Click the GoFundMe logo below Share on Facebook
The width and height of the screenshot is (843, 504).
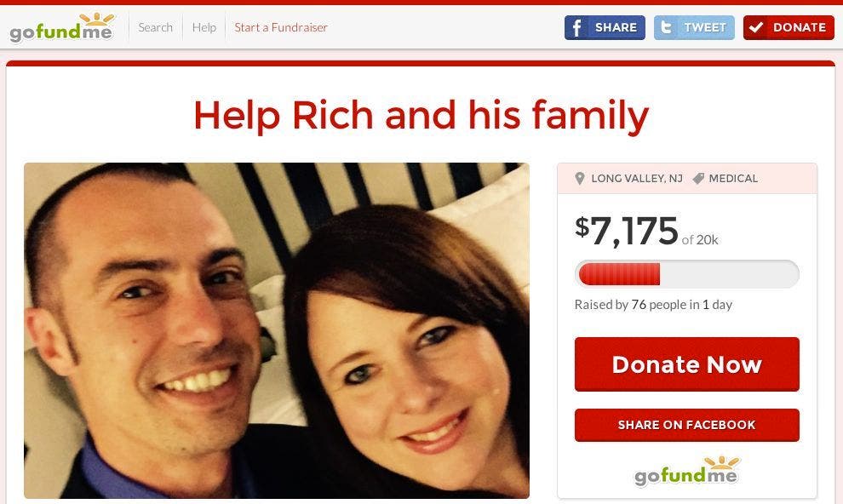(687, 472)
